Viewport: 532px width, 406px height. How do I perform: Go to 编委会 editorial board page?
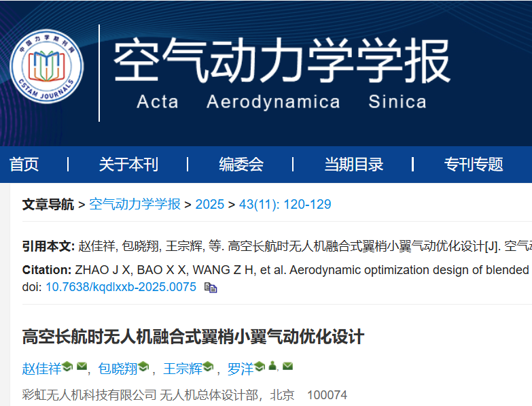click(241, 165)
